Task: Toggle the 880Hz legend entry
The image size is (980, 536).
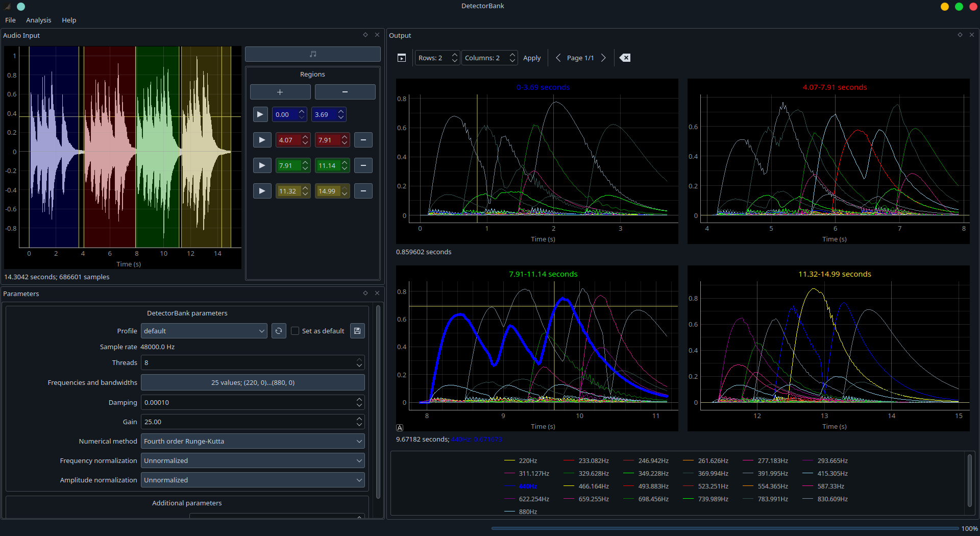Action: point(521,511)
